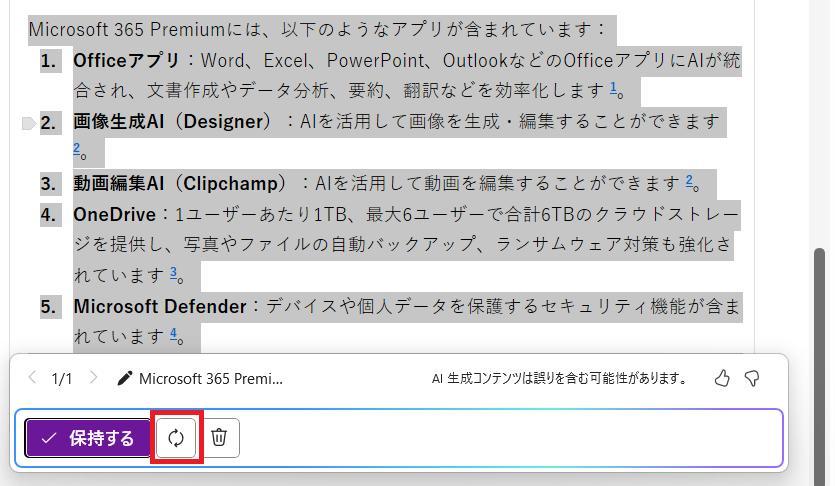Open footnote 2 after the Clipchamp item
Image resolution: width=835 pixels, height=486 pixels.
coord(689,181)
